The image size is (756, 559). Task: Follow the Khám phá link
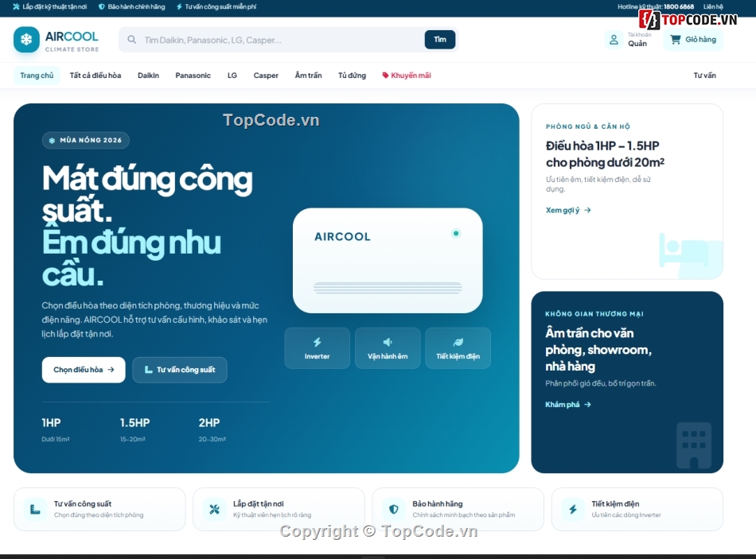pyautogui.click(x=568, y=404)
